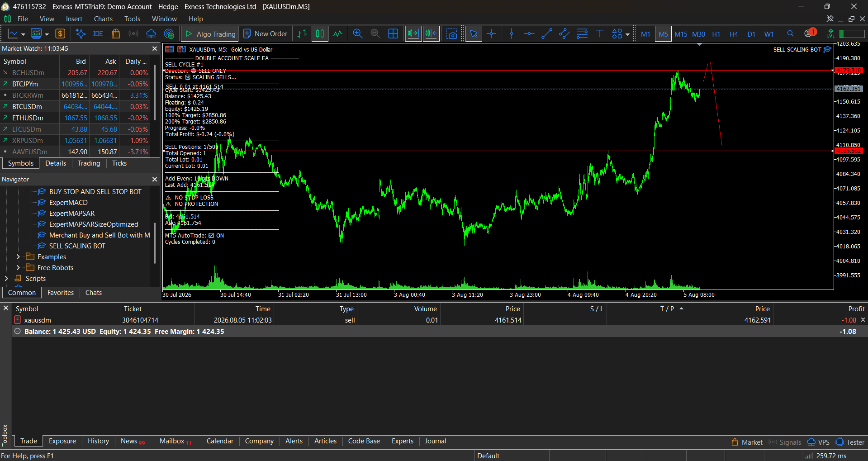The height and width of the screenshot is (461, 868).
Task: Click the green LVL level icon
Action: coord(830,34)
